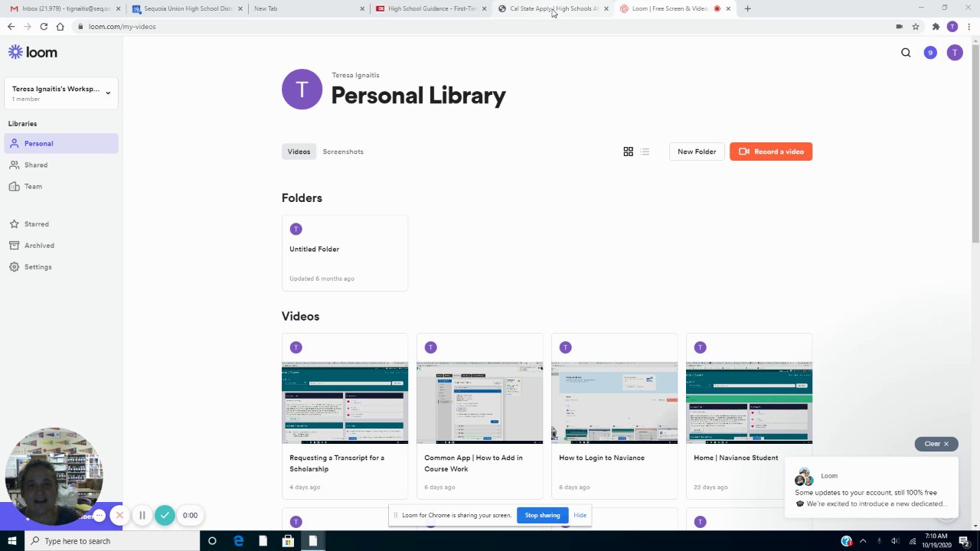The image size is (980, 551).
Task: Switch to the Screenshots tab
Action: pyautogui.click(x=343, y=152)
